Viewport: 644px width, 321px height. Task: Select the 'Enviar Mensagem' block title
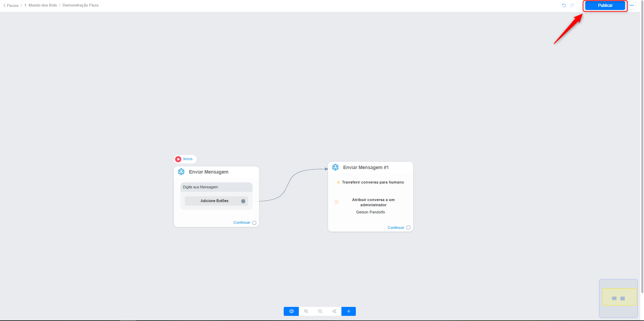click(208, 172)
